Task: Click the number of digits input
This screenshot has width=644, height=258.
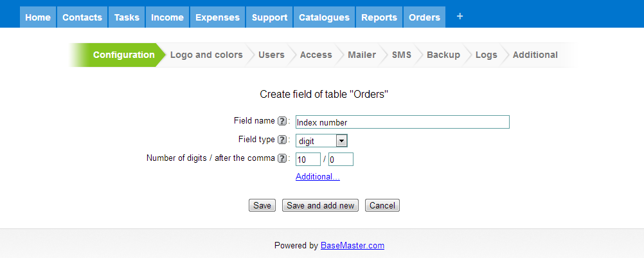Action: 308,160
